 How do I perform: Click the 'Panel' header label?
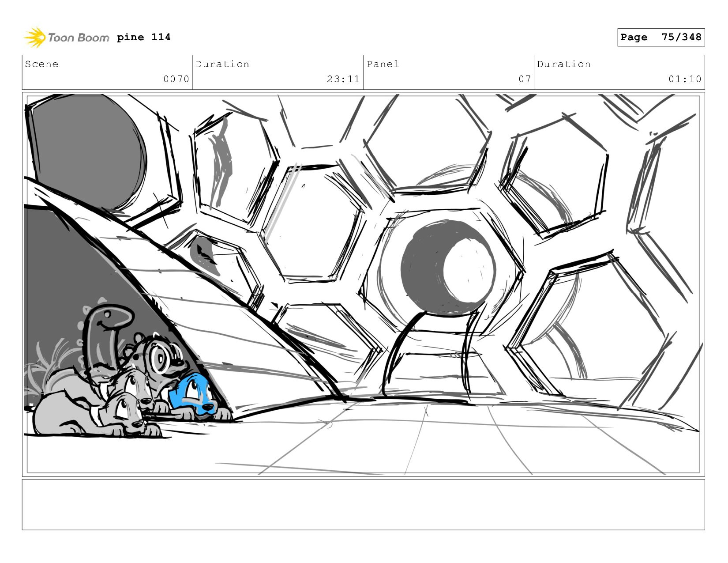(x=383, y=64)
